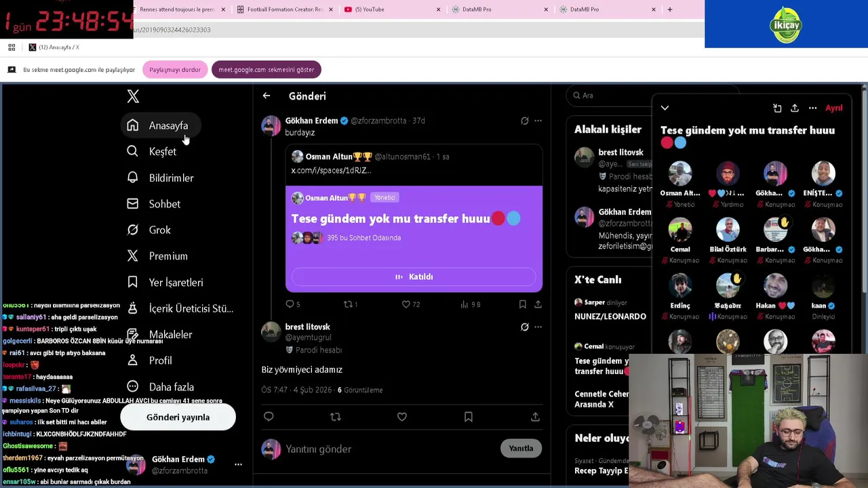This screenshot has width=868, height=488.
Task: Open @zforzambrotta handle on the post
Action: coord(378,121)
